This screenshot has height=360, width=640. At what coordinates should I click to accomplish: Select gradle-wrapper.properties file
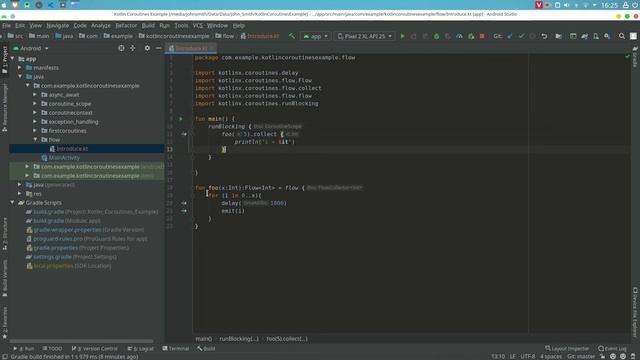[x=85, y=230]
